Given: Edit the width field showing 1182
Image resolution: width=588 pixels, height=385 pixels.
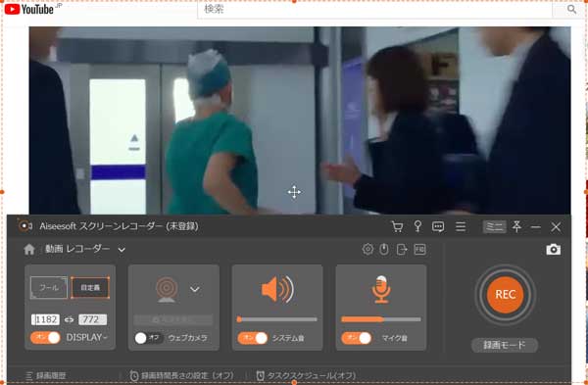Looking at the screenshot, I should point(45,319).
